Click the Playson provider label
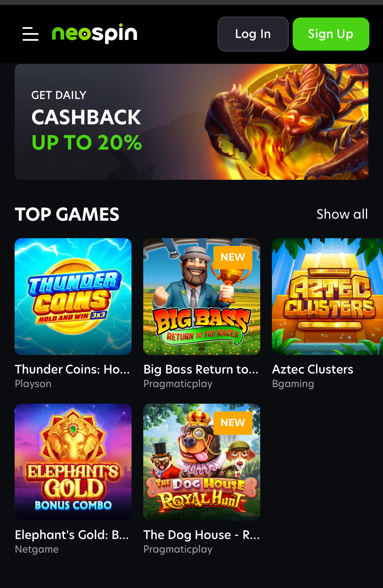 click(x=33, y=384)
